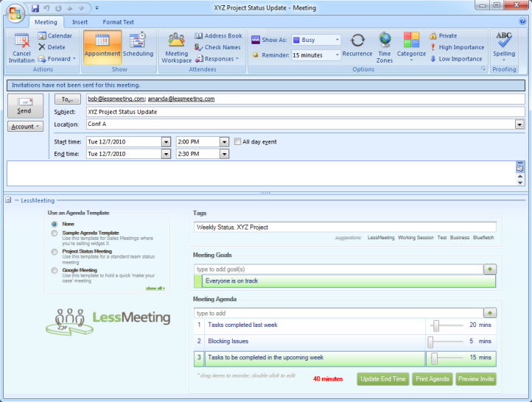Click the Subject input field

pos(305,112)
